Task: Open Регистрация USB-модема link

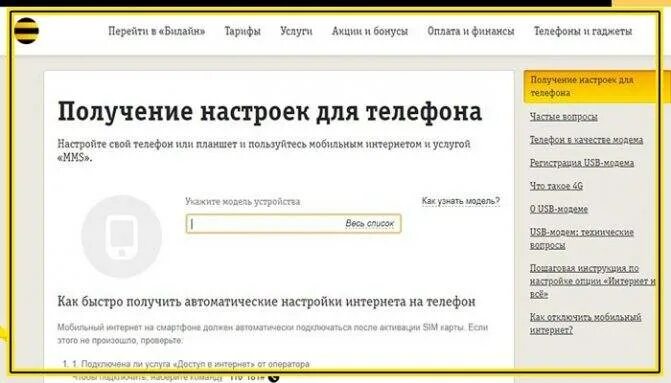Action: [582, 163]
